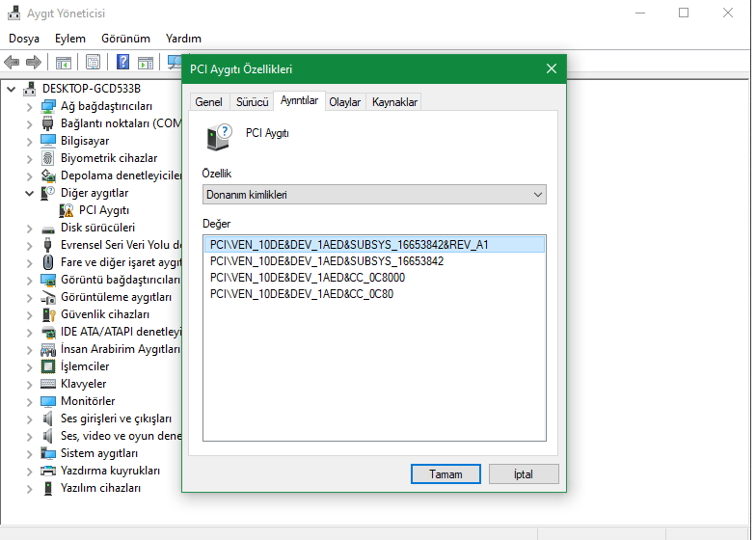This screenshot has width=756, height=540.
Task: Switch to the Olaylar tab
Action: click(344, 102)
